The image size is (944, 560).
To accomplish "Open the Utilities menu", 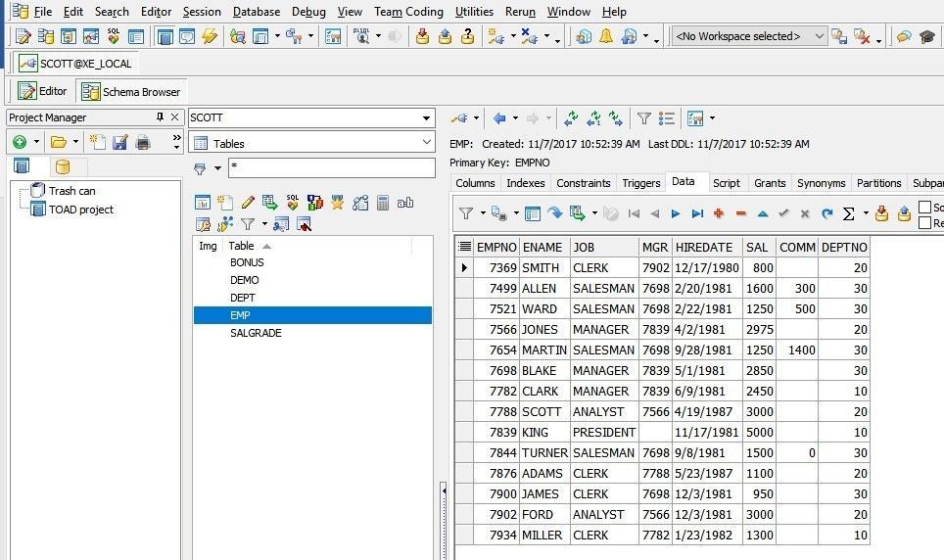I will click(474, 12).
